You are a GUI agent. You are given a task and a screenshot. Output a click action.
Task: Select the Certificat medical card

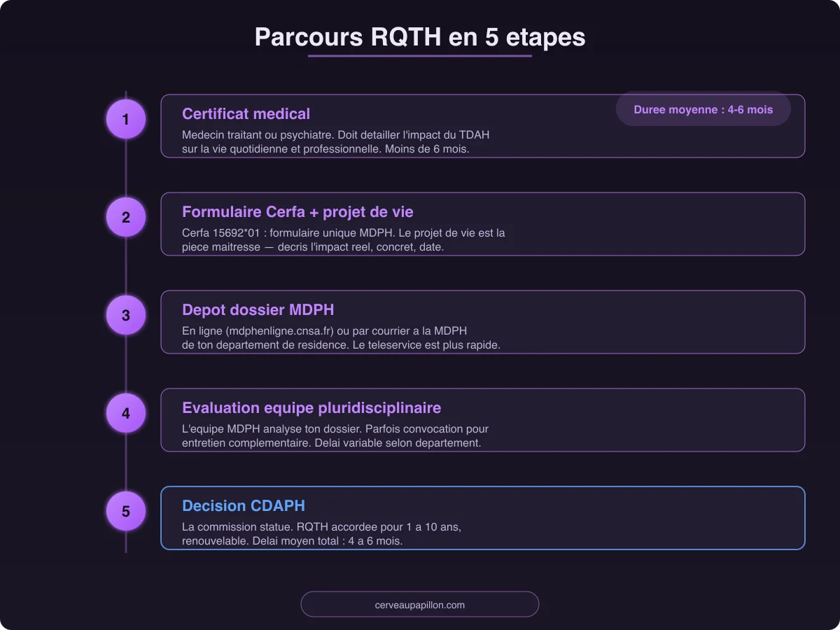pos(483,126)
